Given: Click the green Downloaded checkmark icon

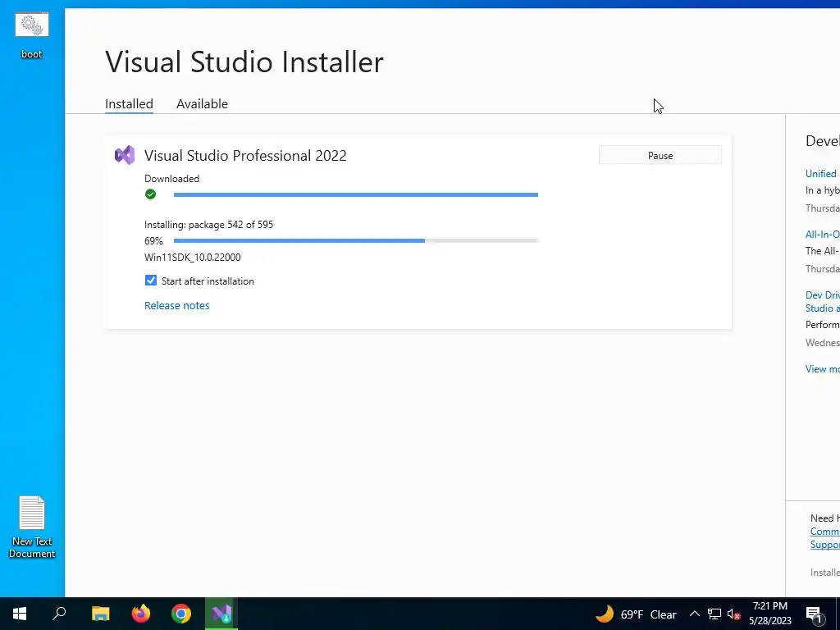Looking at the screenshot, I should click(x=151, y=194).
